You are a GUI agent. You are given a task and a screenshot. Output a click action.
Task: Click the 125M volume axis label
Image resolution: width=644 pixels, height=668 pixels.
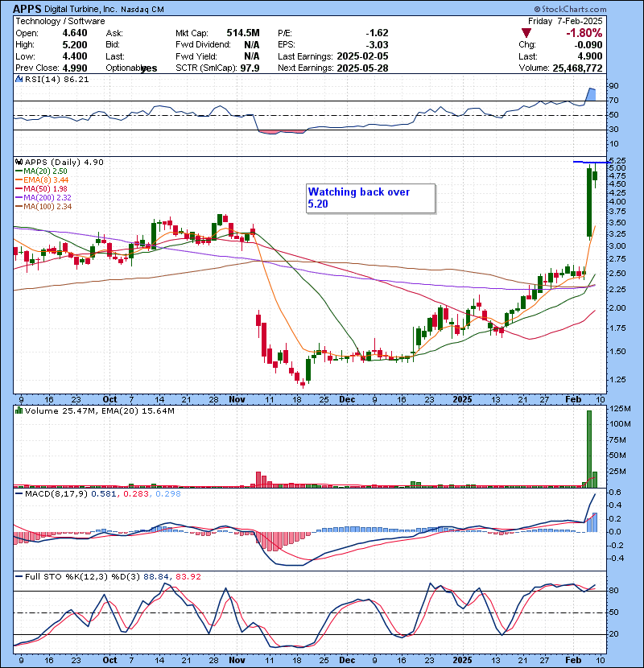pyautogui.click(x=620, y=409)
